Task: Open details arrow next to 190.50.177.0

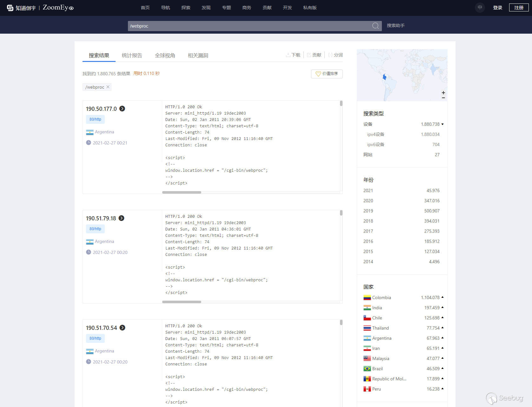Action: click(x=122, y=109)
